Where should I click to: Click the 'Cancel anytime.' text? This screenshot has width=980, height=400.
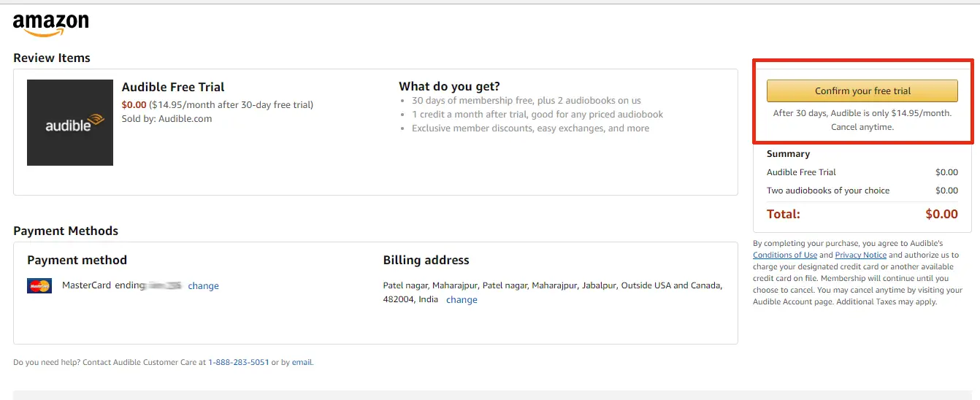(x=862, y=127)
